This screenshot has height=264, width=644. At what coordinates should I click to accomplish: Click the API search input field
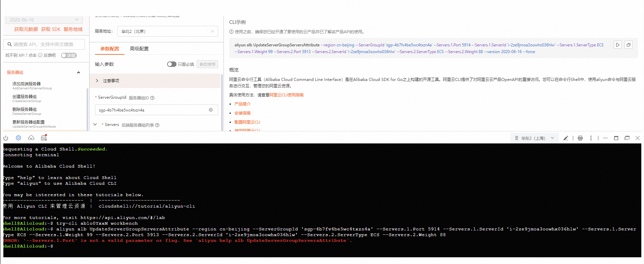point(44,44)
